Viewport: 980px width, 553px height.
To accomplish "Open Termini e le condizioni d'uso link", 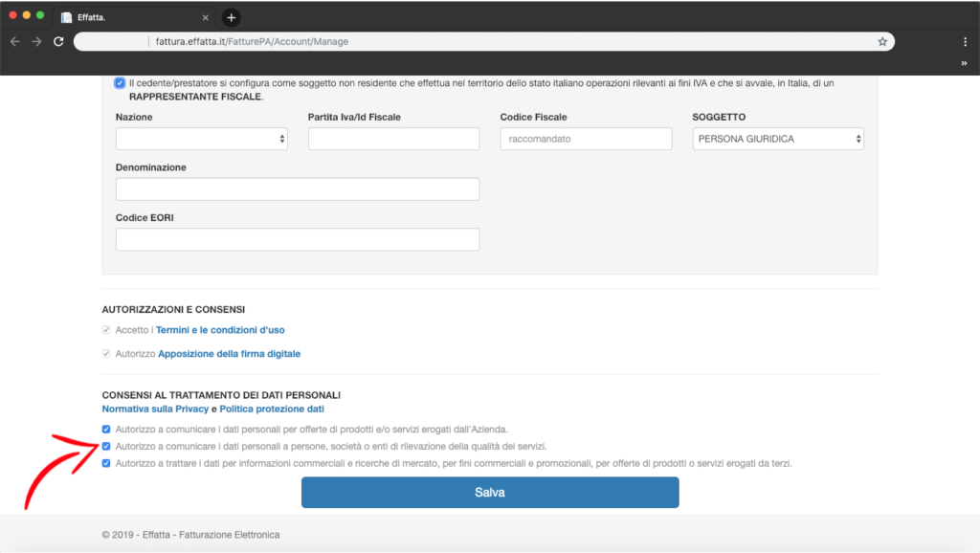I will [x=220, y=330].
